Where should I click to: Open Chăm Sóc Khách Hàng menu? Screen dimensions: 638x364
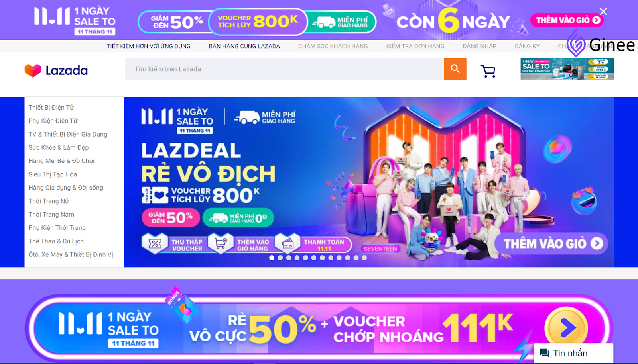click(333, 46)
